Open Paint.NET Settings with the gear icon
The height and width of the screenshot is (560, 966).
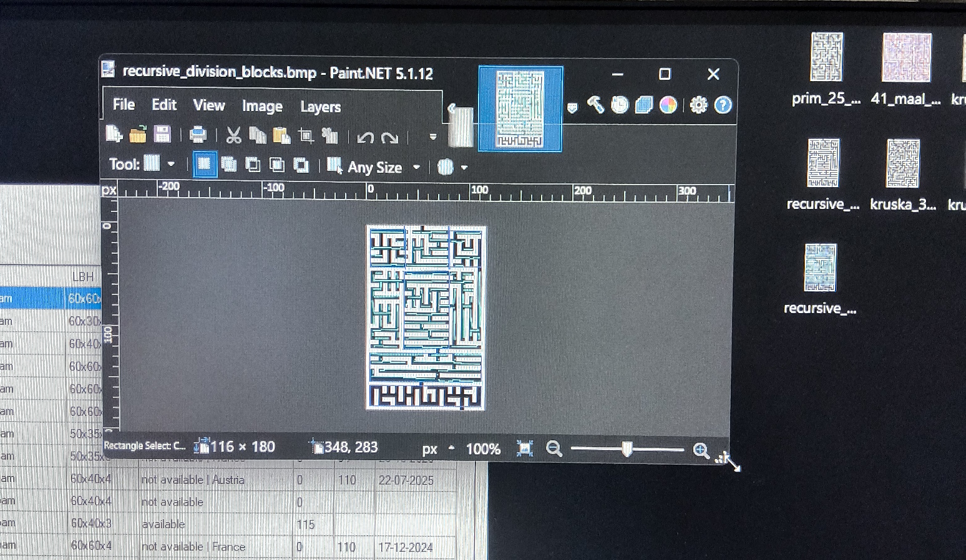699,105
